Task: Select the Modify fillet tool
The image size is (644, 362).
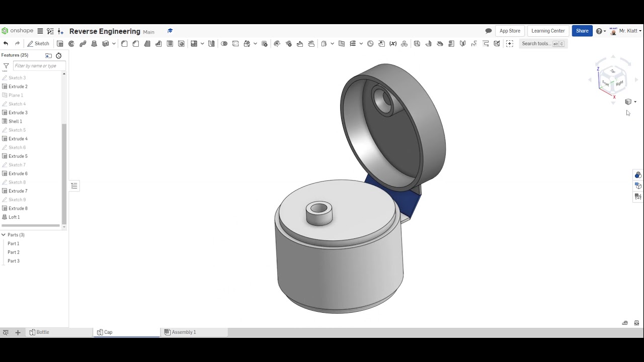Action: (277, 44)
